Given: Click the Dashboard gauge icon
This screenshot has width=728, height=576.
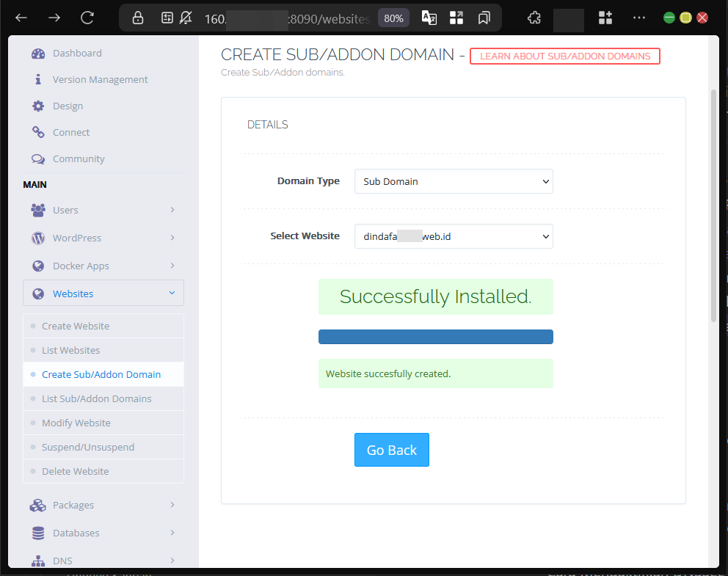Looking at the screenshot, I should (x=38, y=54).
